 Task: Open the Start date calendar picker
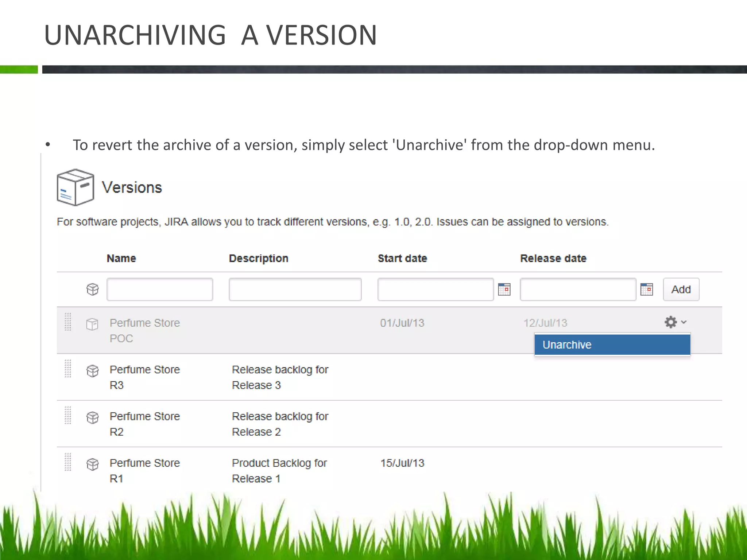point(504,289)
